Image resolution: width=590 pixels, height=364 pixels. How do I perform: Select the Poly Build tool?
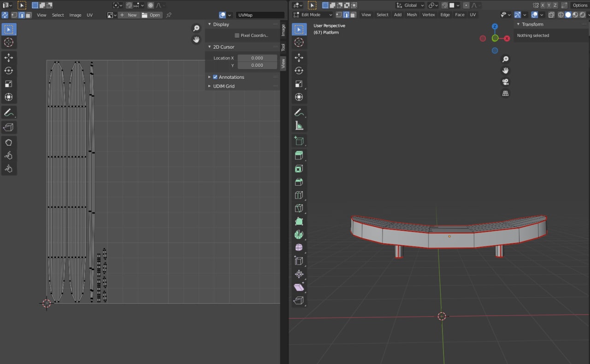[x=299, y=222]
